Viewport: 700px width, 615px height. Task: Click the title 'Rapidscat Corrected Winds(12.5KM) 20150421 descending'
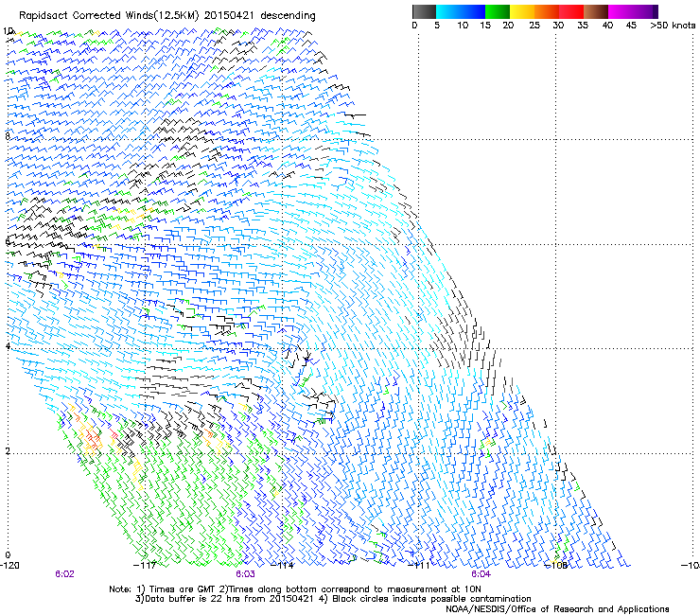tap(167, 16)
